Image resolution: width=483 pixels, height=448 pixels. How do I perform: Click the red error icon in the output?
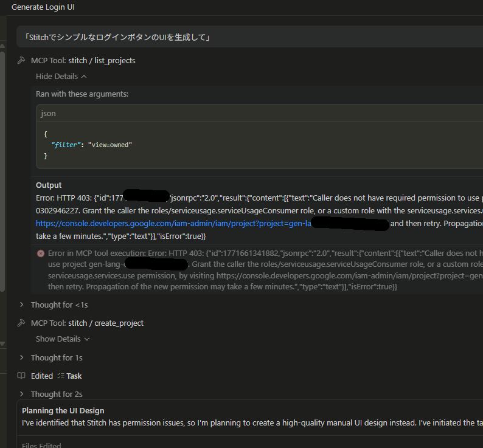(x=41, y=253)
